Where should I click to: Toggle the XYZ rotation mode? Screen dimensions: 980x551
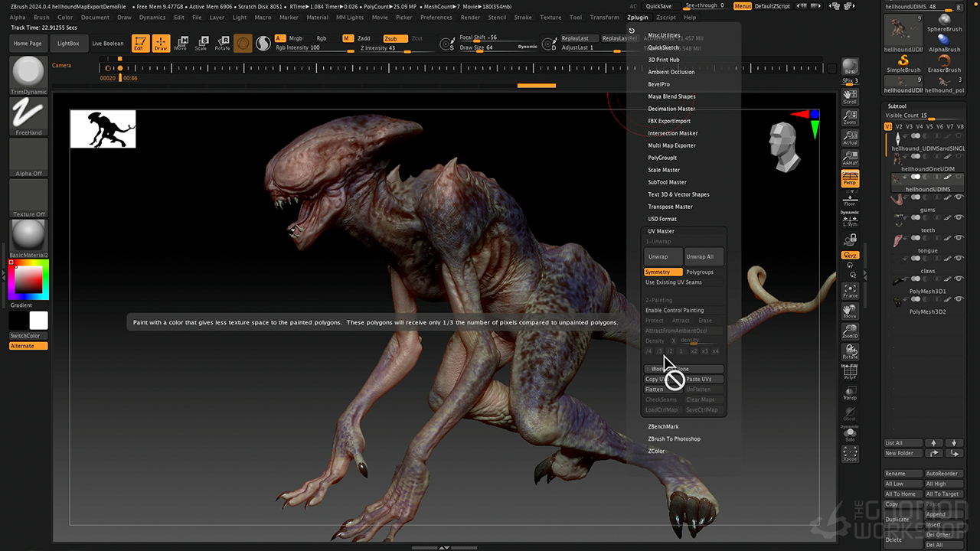pos(850,255)
